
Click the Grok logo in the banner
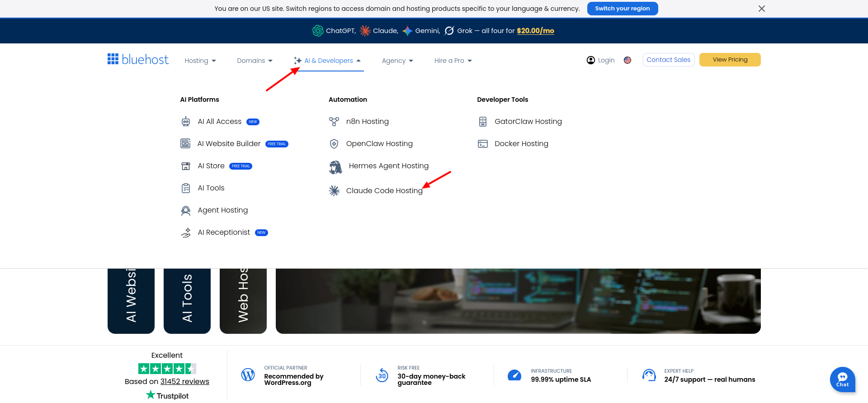[449, 31]
